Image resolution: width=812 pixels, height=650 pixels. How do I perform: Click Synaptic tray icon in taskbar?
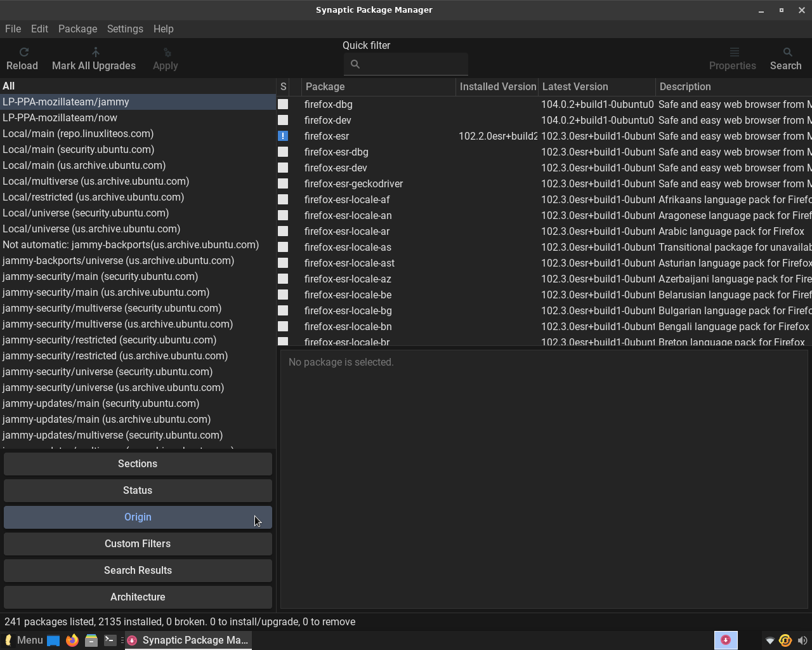pos(726,640)
